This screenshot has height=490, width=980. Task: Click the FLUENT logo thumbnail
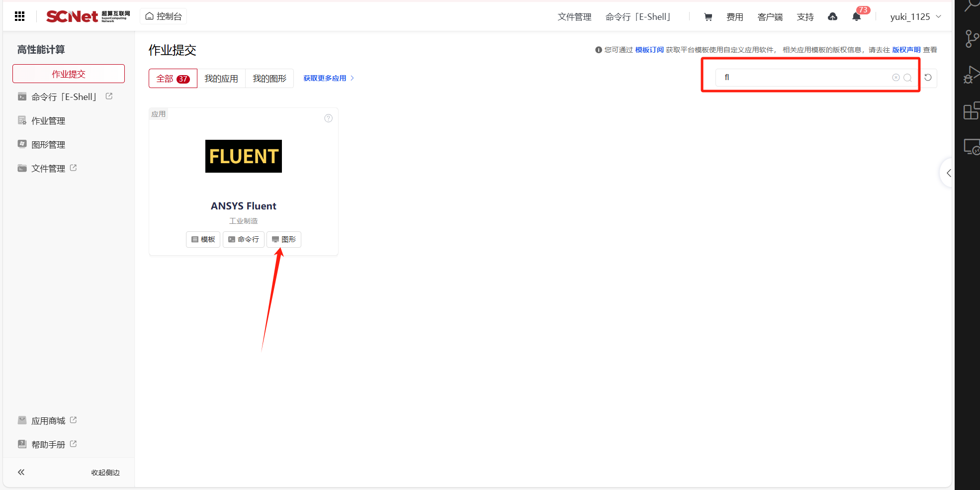(244, 156)
